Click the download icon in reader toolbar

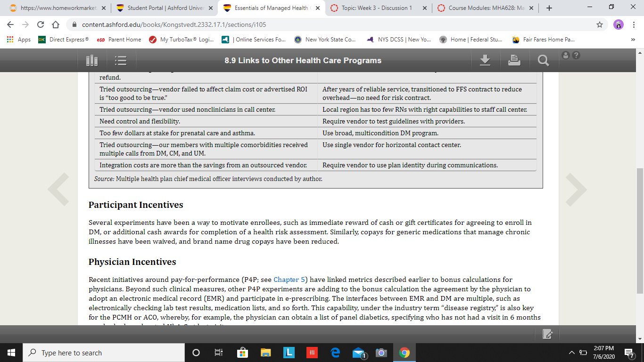(485, 60)
